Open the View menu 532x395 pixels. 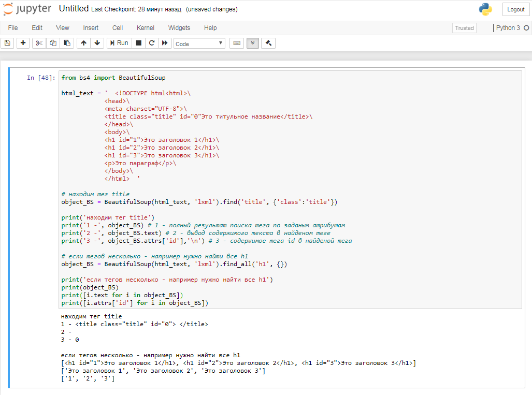click(x=63, y=28)
